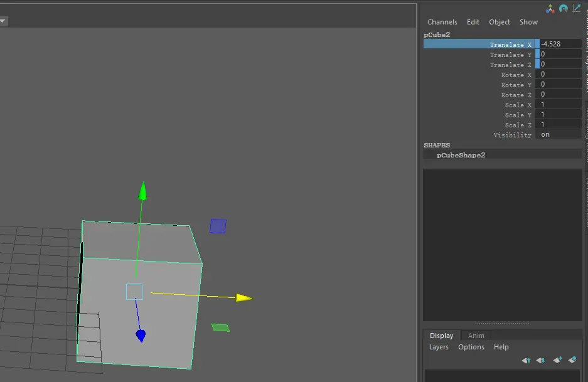Image resolution: width=588 pixels, height=382 pixels.
Task: Toggle the hyperbolic arrow icon in Channel Box header
Action: pos(577,8)
